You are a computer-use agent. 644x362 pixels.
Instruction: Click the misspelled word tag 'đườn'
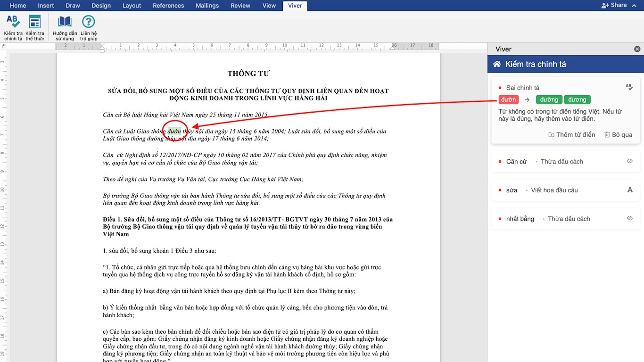pos(509,99)
